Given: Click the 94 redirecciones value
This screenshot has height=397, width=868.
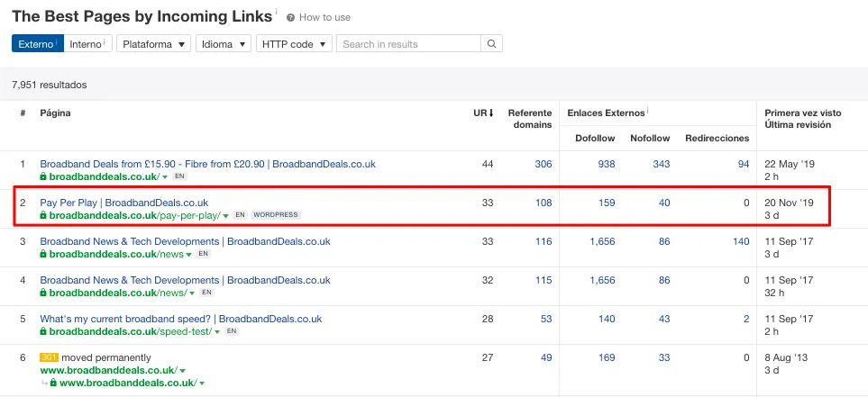Looking at the screenshot, I should 744,164.
